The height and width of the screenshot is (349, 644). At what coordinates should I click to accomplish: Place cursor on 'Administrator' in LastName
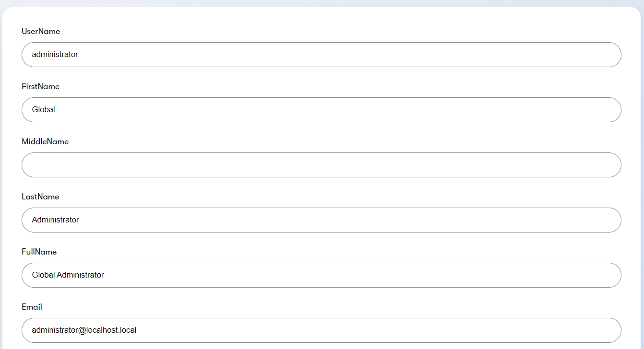[x=55, y=220]
